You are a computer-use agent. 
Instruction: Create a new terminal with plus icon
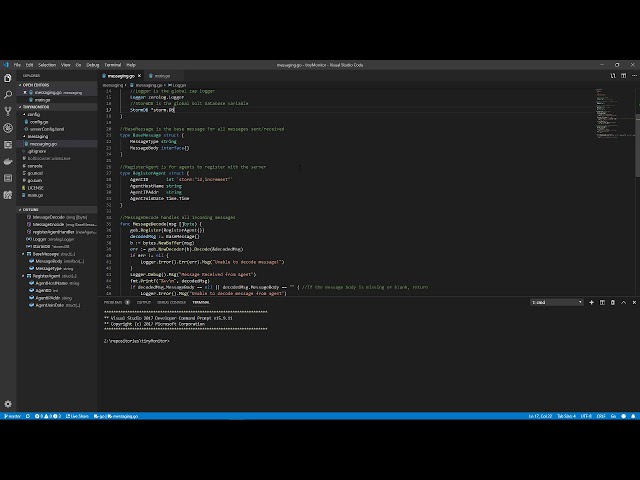coord(591,302)
